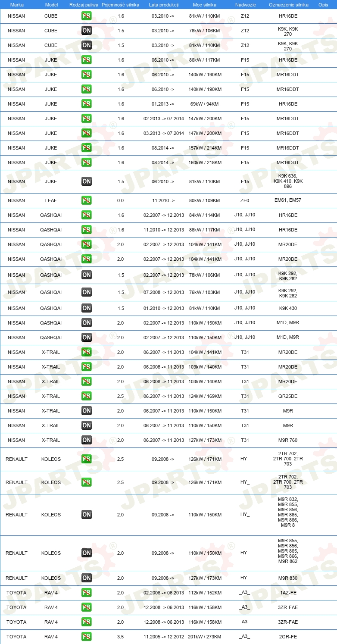Screen dimensions: 337x644
Task: Select the PB icon in the Qashqai 84kW / 114KM row
Action: click(87, 215)
